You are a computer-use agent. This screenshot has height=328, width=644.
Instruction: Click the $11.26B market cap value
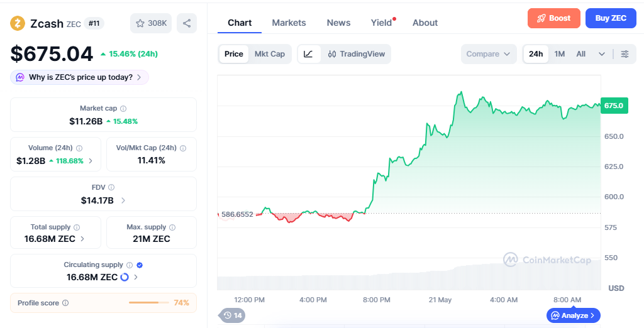coord(86,121)
